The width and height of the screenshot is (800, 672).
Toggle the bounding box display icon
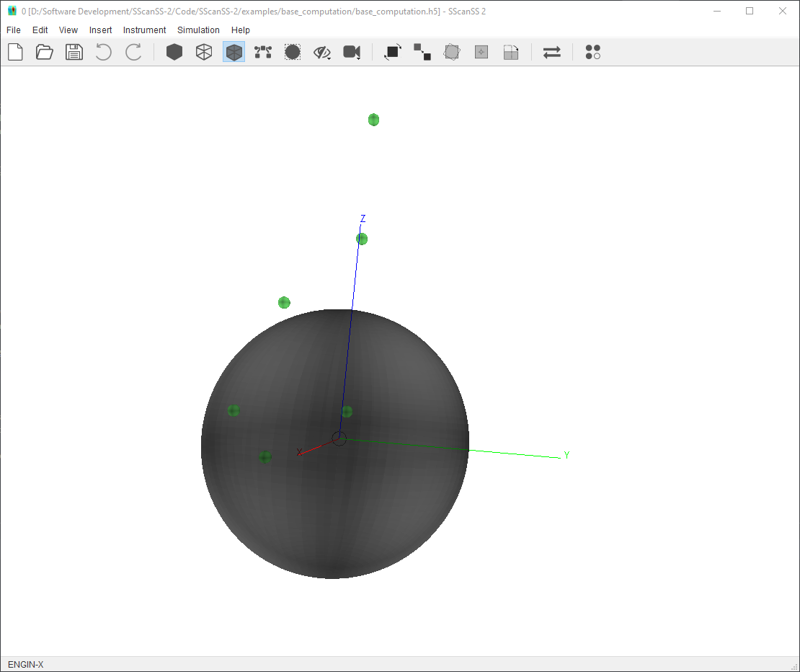293,52
